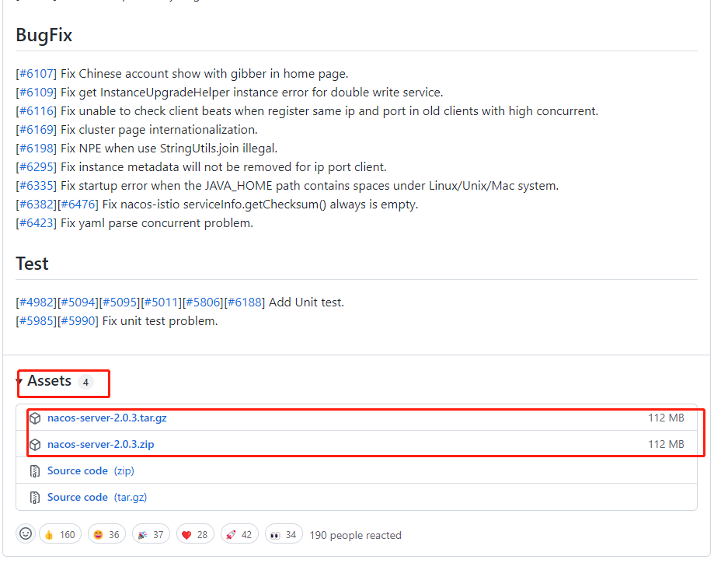The height and width of the screenshot is (563, 728).
Task: Open issue link #6295
Action: pos(37,167)
